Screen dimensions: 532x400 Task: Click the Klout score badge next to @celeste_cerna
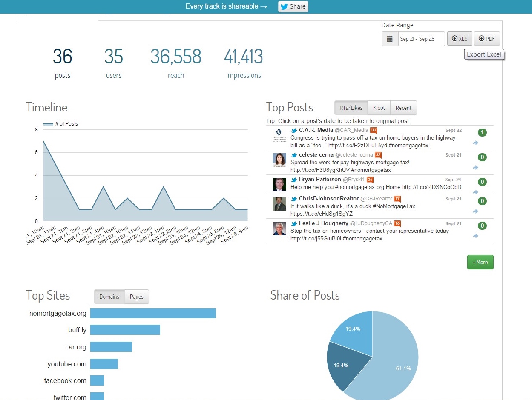pos(378,155)
